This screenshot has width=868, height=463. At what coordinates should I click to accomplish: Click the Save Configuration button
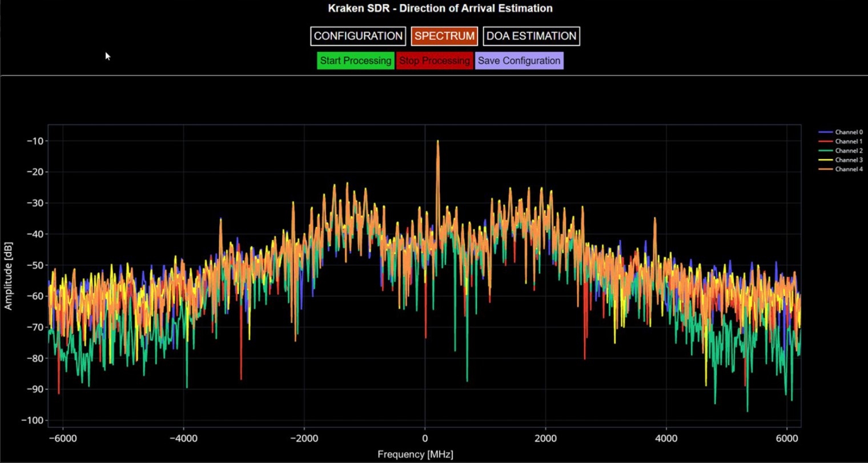tap(519, 61)
